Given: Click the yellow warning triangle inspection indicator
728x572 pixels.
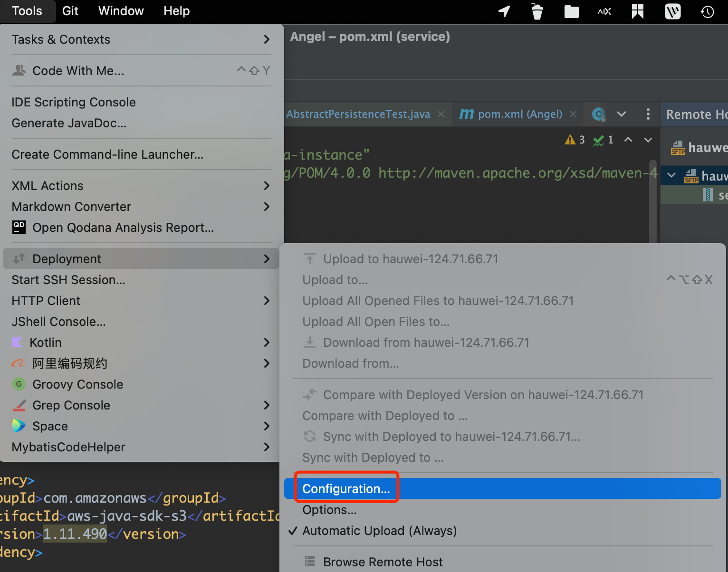Looking at the screenshot, I should [x=570, y=140].
